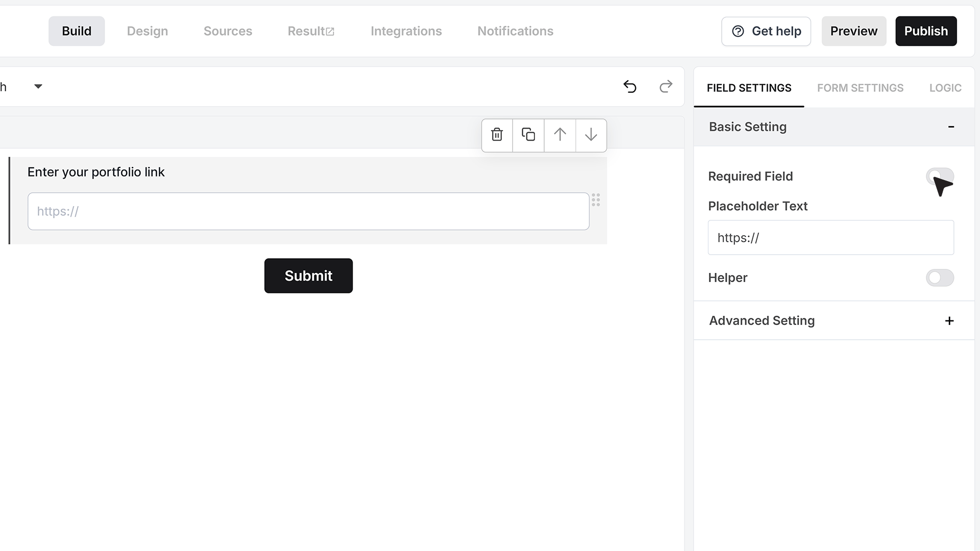Image resolution: width=980 pixels, height=551 pixels.
Task: Click the portfolio link input field
Action: (308, 211)
